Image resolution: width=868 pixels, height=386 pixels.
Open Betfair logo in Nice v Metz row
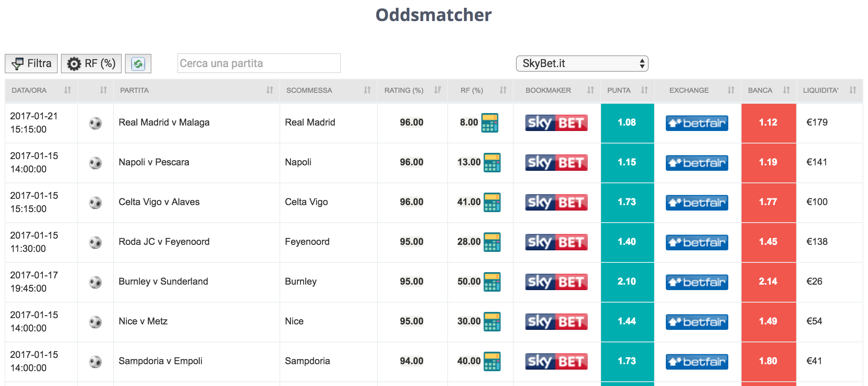click(697, 322)
